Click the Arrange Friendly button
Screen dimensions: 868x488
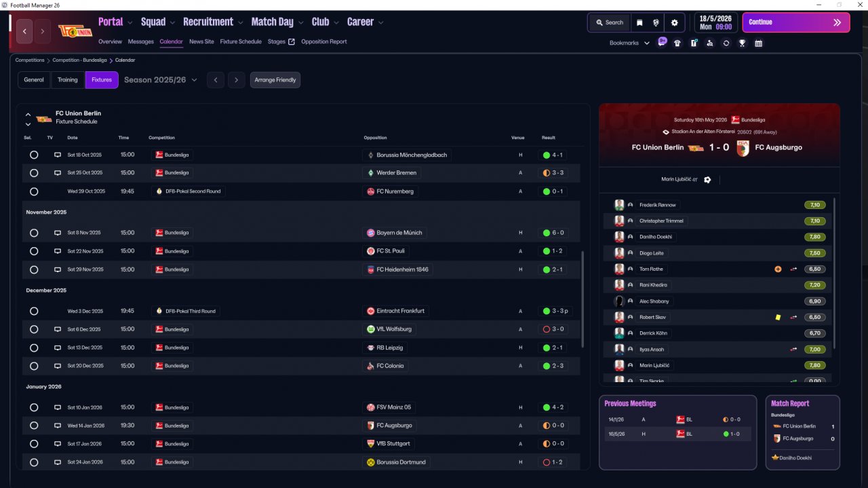275,80
